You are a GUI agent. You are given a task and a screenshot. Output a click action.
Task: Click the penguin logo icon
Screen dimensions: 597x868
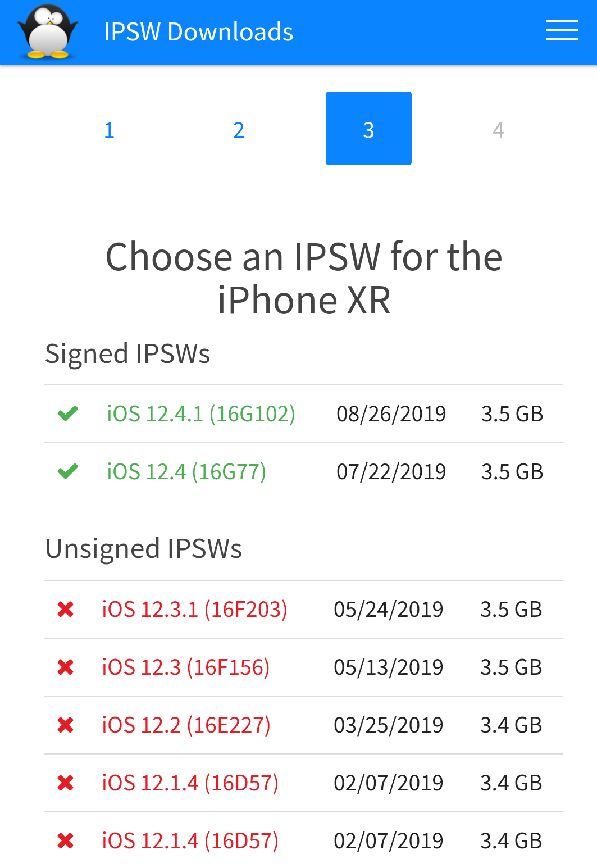(x=48, y=32)
